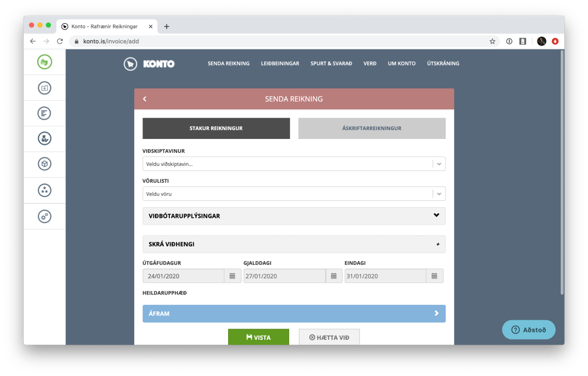This screenshot has width=588, height=376.
Task: Expand the Viðbótarupplýsingar section
Action: click(293, 216)
